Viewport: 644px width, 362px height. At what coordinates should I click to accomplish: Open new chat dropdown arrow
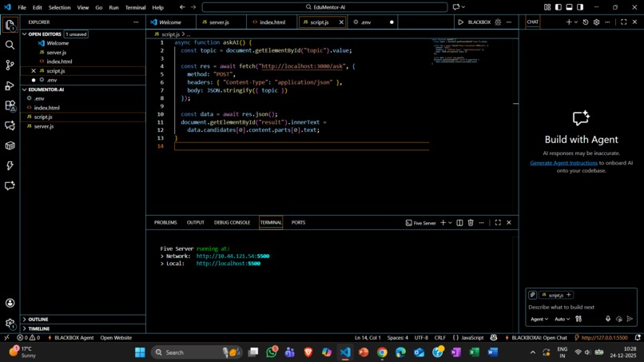tap(576, 22)
